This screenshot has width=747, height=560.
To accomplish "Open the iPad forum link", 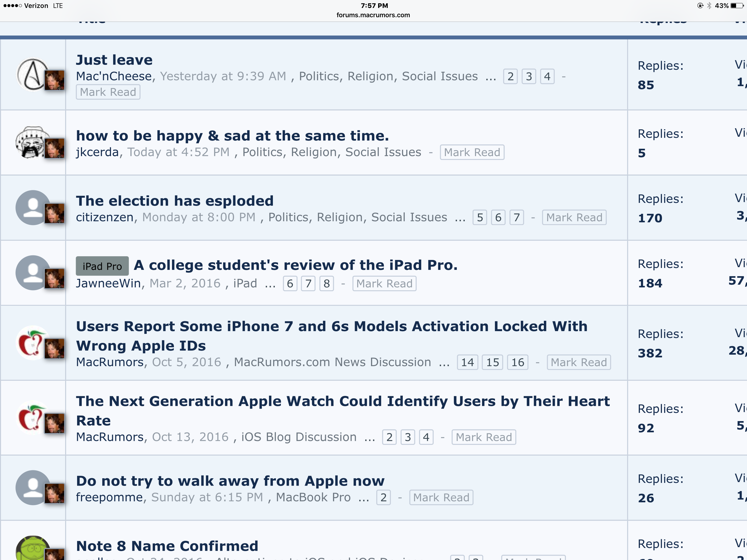I will pos(245,283).
